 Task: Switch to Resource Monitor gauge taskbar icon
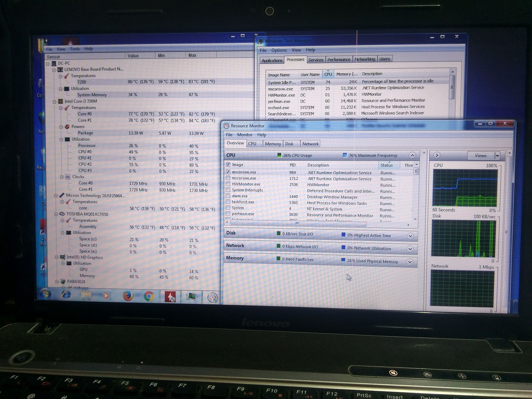point(213,298)
